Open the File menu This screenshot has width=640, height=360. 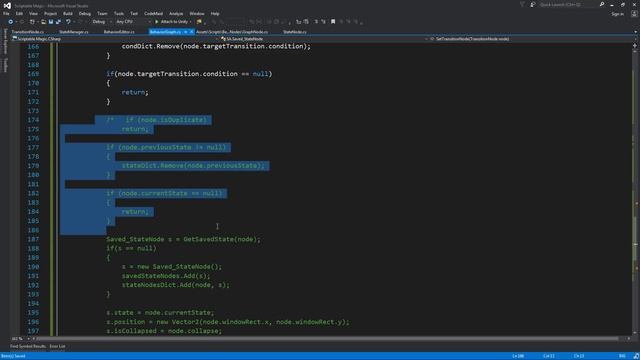tap(6, 14)
